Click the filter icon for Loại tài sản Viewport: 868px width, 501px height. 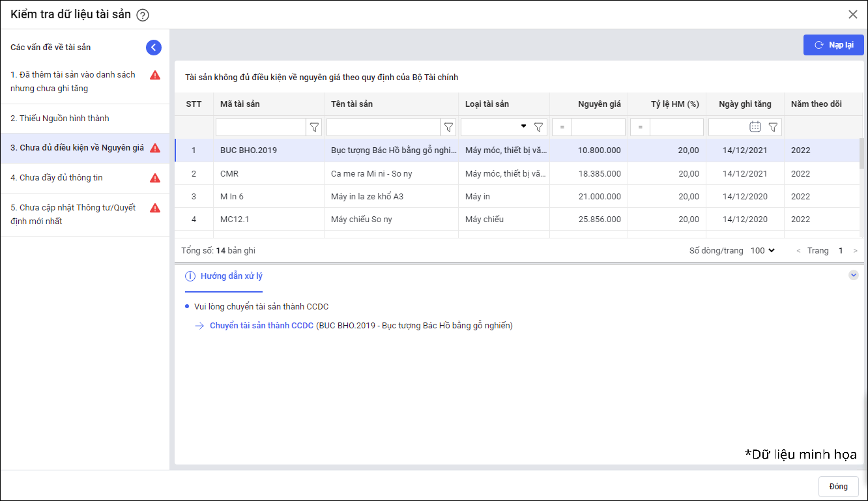538,127
